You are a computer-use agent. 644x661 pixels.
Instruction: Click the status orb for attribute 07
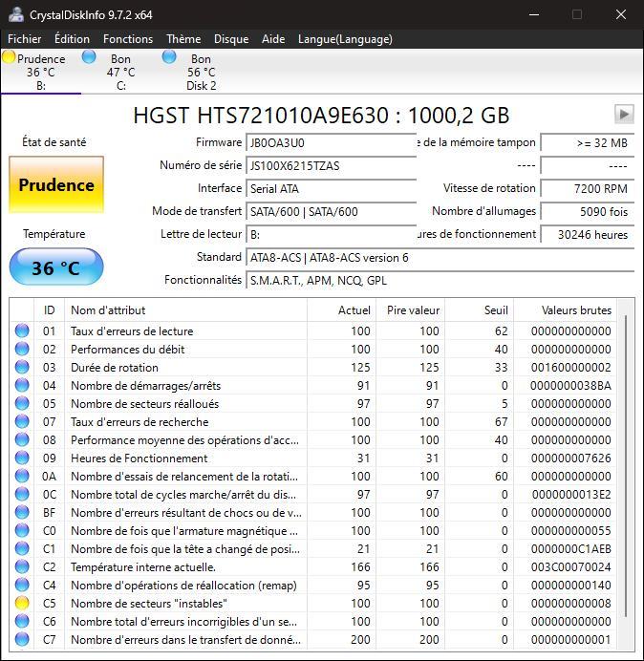click(22, 421)
